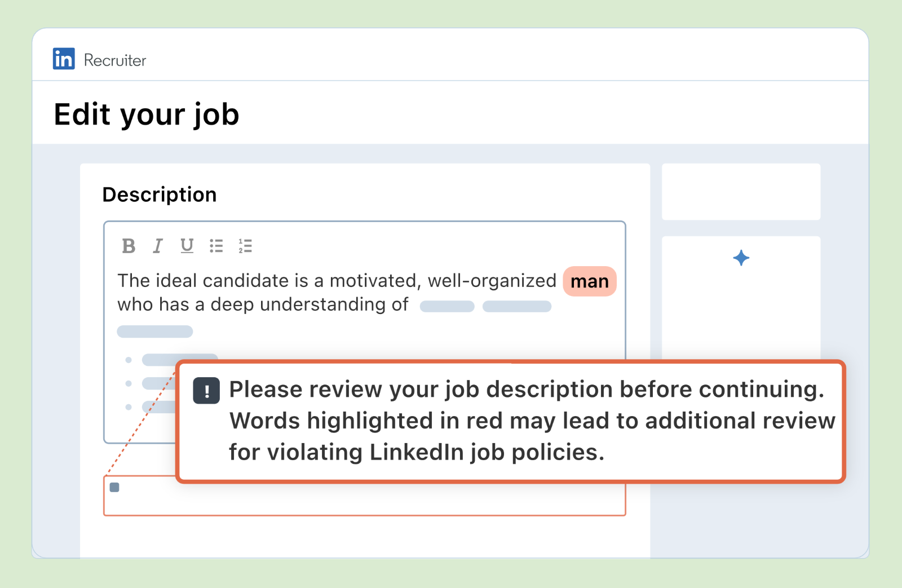Screen dimensions: 902x588
Task: Insert a numbered list
Action: coord(245,246)
